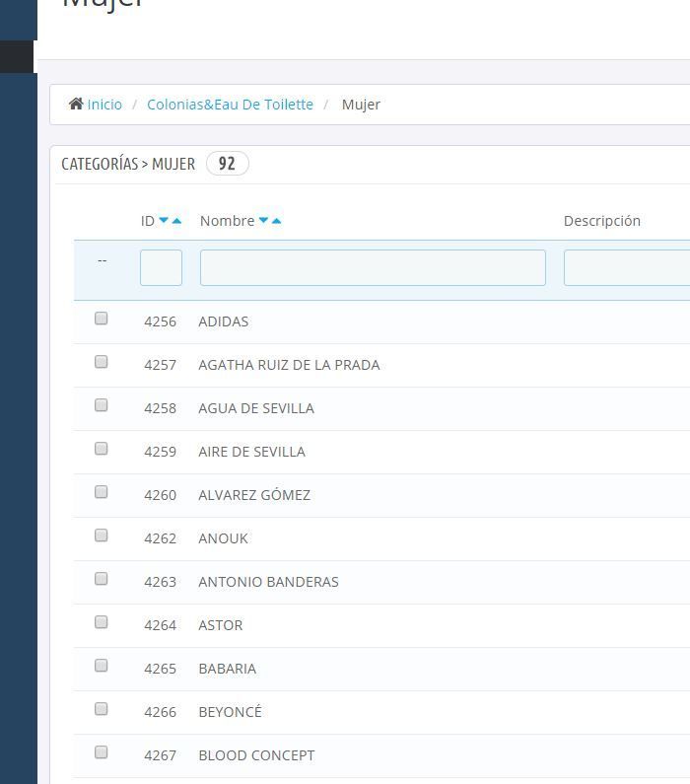The height and width of the screenshot is (784, 690).
Task: Click ID value 4260
Action: pyautogui.click(x=160, y=495)
